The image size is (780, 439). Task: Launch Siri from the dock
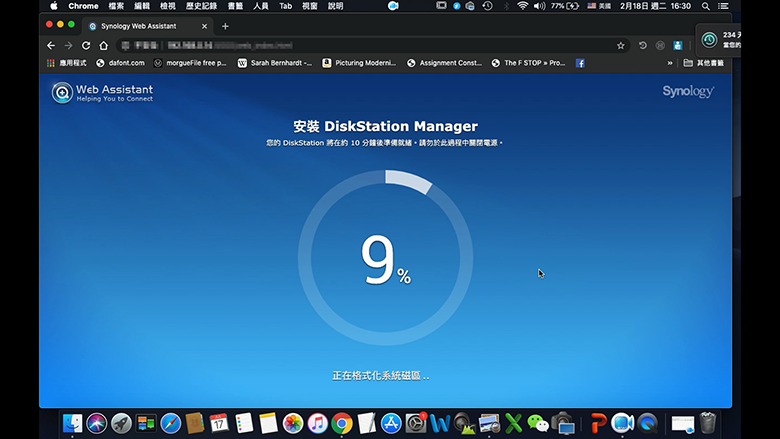97,423
